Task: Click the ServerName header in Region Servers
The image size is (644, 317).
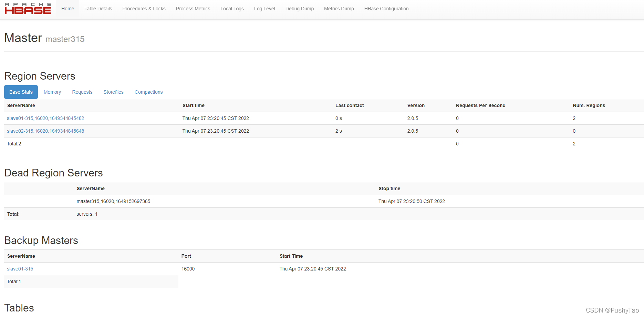Action: [21, 105]
